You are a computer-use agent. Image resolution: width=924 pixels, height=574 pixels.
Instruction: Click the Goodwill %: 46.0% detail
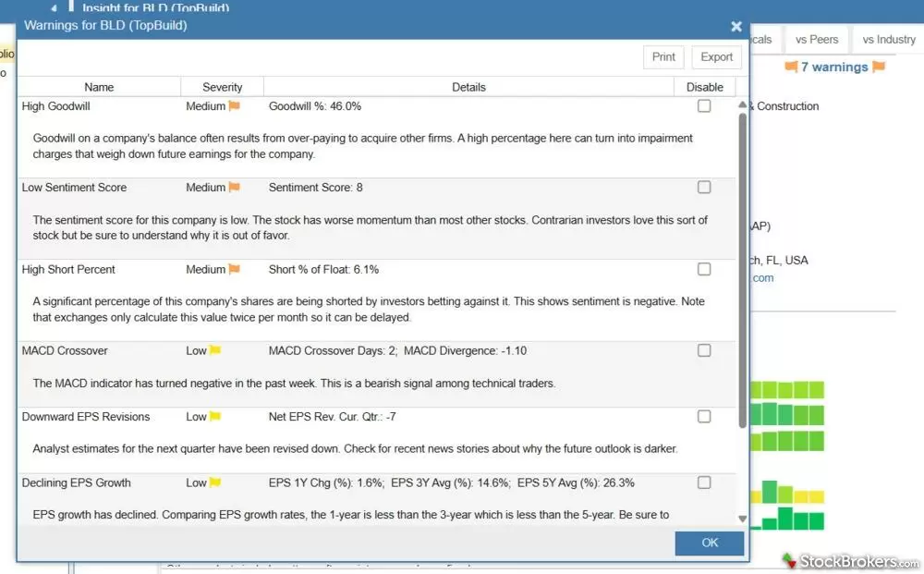[x=315, y=106]
